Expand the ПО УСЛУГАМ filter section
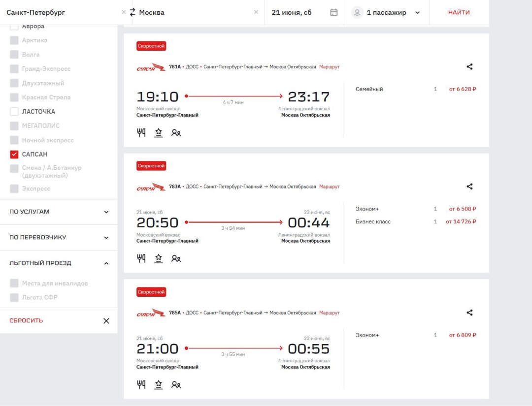Screen dimensions: 532x406 click(x=59, y=212)
